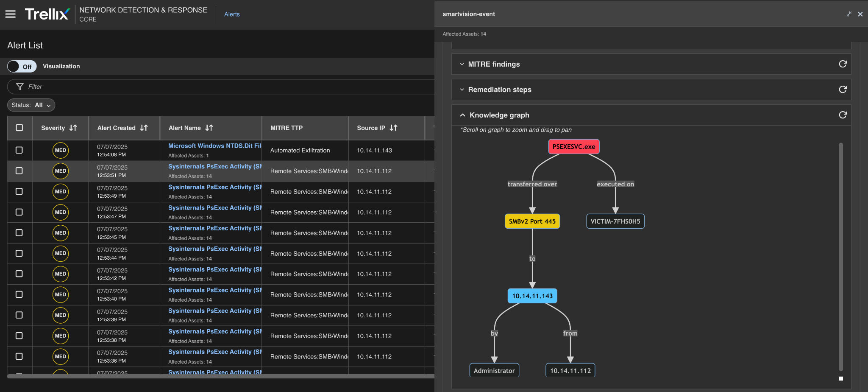868x392 pixels.
Task: Check the select-all checkbox in table header
Action: tap(19, 128)
